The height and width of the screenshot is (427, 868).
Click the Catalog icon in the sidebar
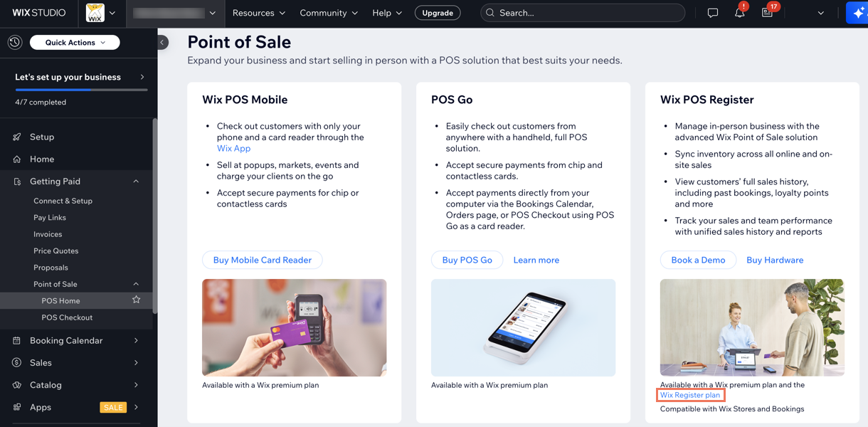[x=16, y=384]
